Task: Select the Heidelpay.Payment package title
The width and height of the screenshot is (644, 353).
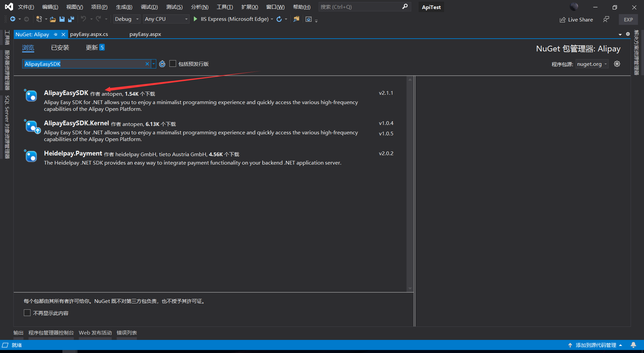Action: 73,153
